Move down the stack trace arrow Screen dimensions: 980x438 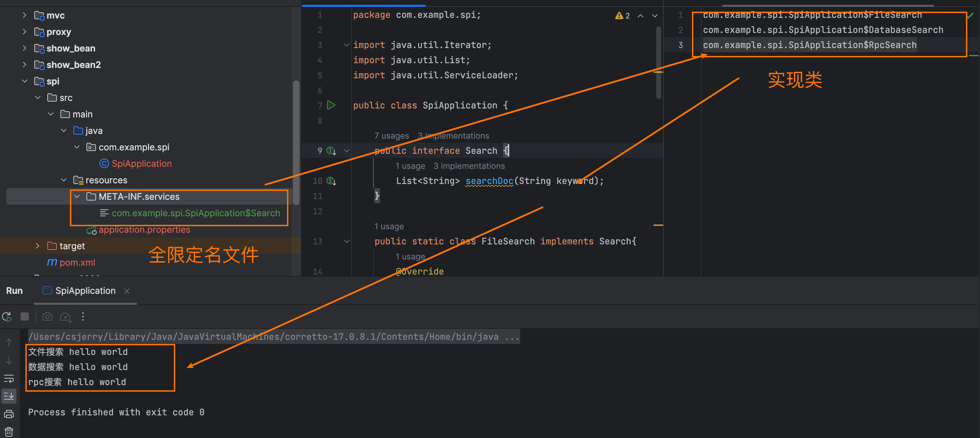[x=9, y=360]
